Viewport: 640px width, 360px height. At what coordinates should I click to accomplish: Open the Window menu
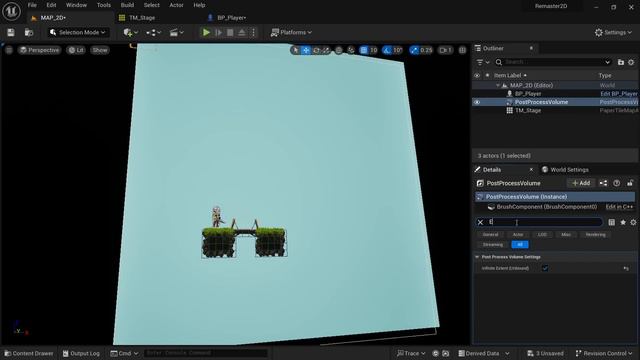point(76,5)
